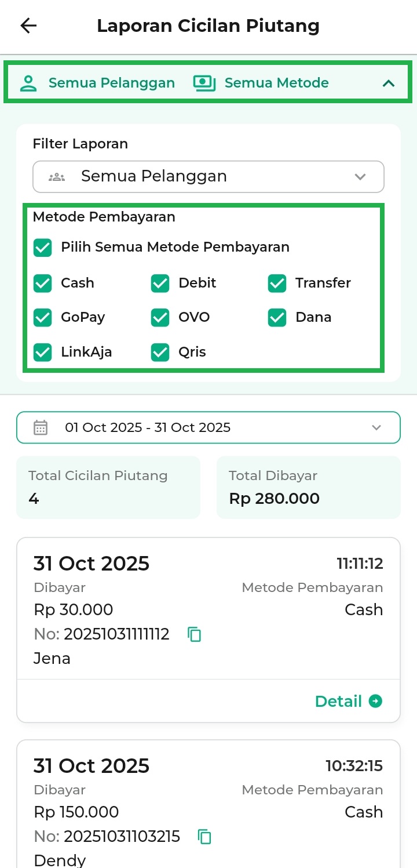Image resolution: width=417 pixels, height=868 pixels.
Task: Tap the arrow circle icon next to Detail
Action: [x=376, y=702]
